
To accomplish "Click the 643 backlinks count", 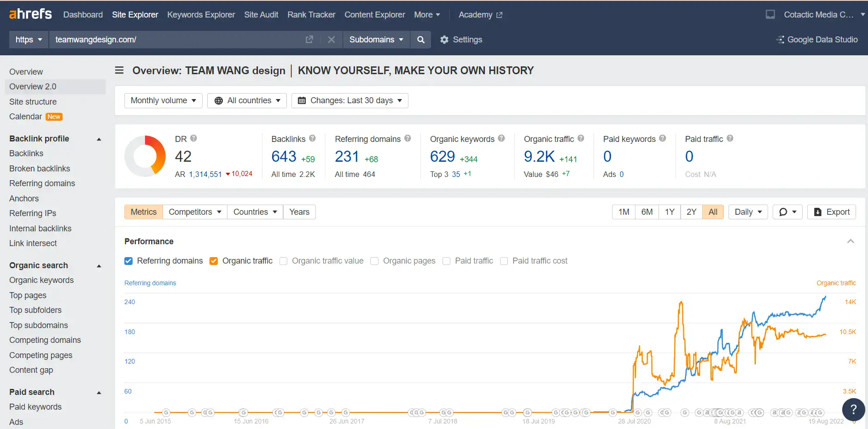I will click(284, 157).
